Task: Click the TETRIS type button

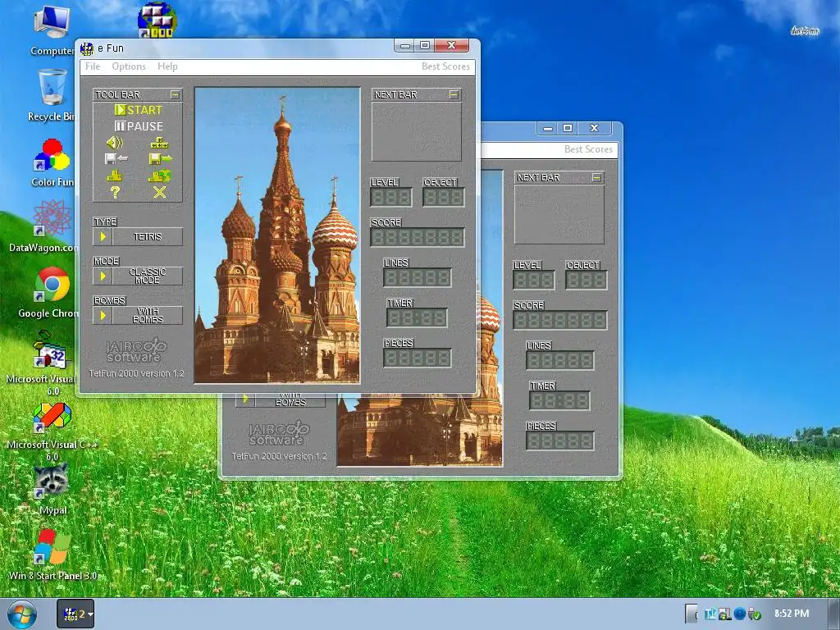Action: click(148, 236)
